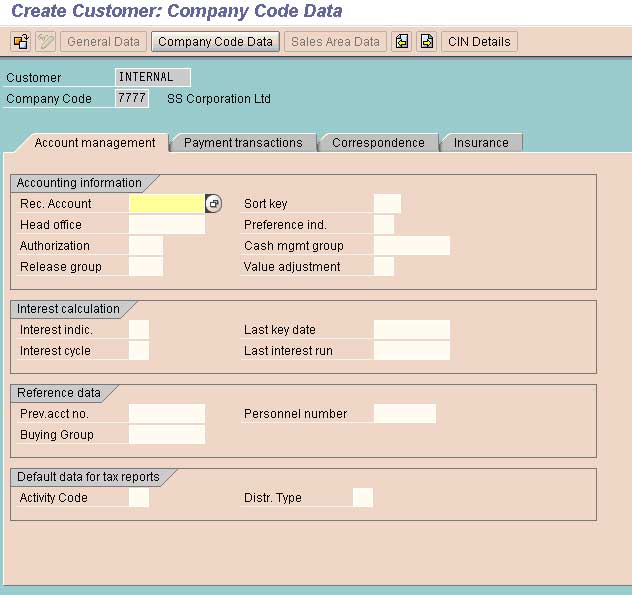Viewport: 632px width, 595px height.
Task: Open CIN Details
Action: pyautogui.click(x=479, y=42)
